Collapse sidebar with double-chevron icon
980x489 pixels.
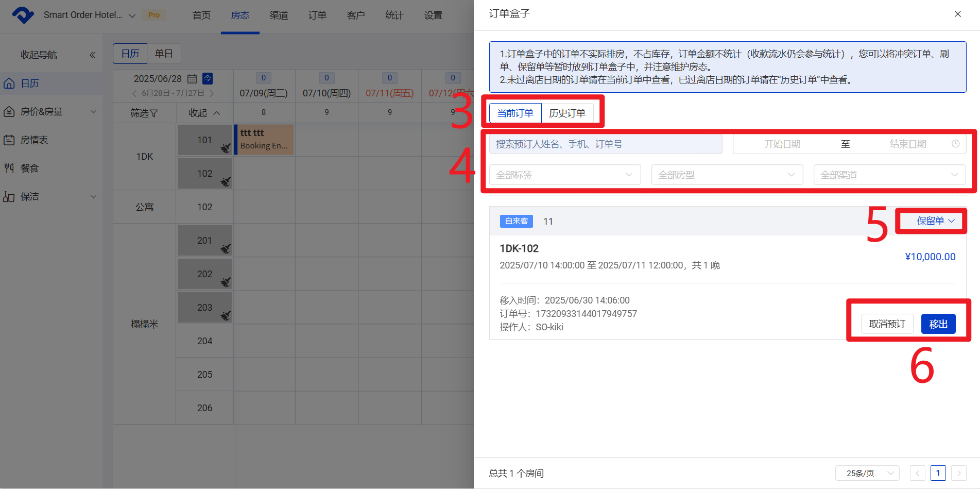tap(93, 55)
